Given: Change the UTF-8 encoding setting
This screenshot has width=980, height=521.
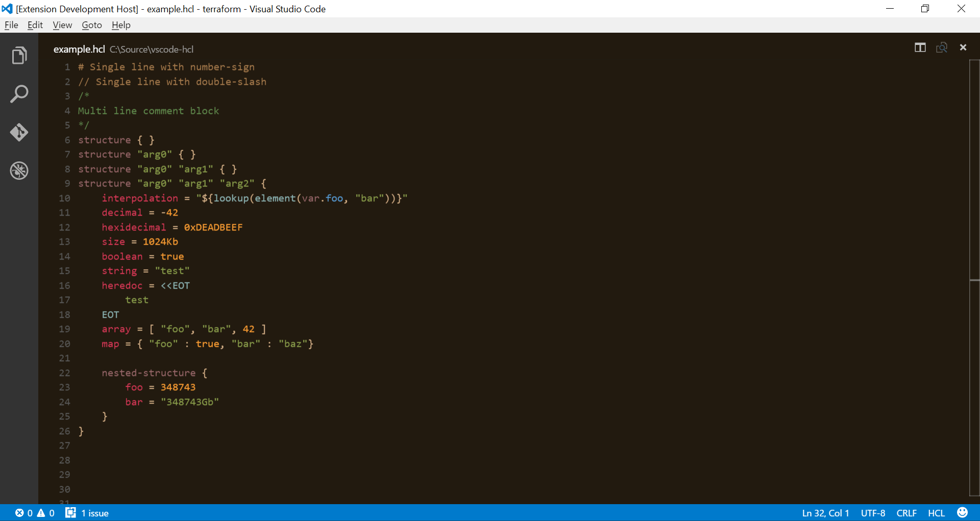Looking at the screenshot, I should (x=873, y=513).
